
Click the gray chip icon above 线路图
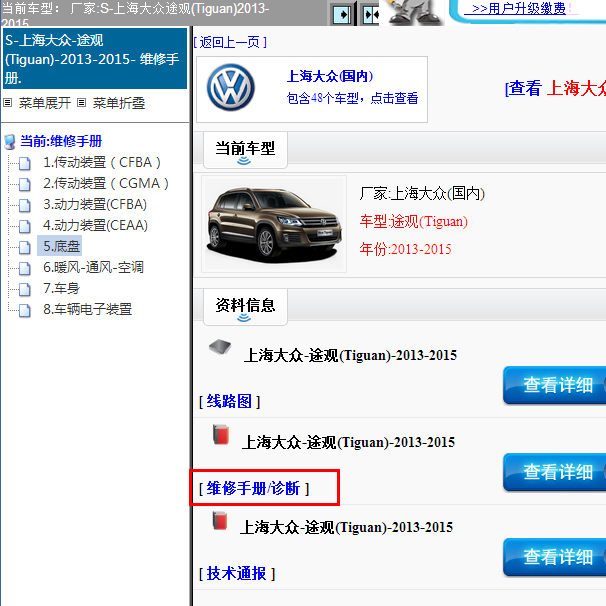click(220, 347)
